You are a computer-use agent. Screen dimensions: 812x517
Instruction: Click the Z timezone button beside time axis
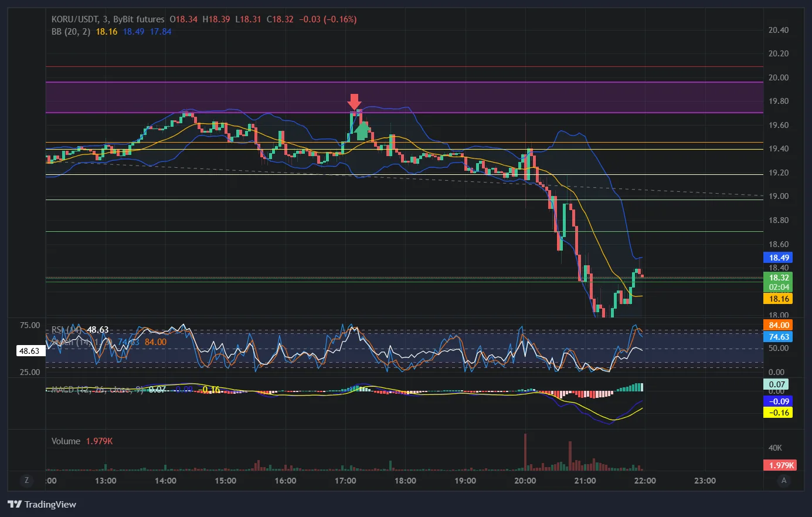(x=26, y=481)
